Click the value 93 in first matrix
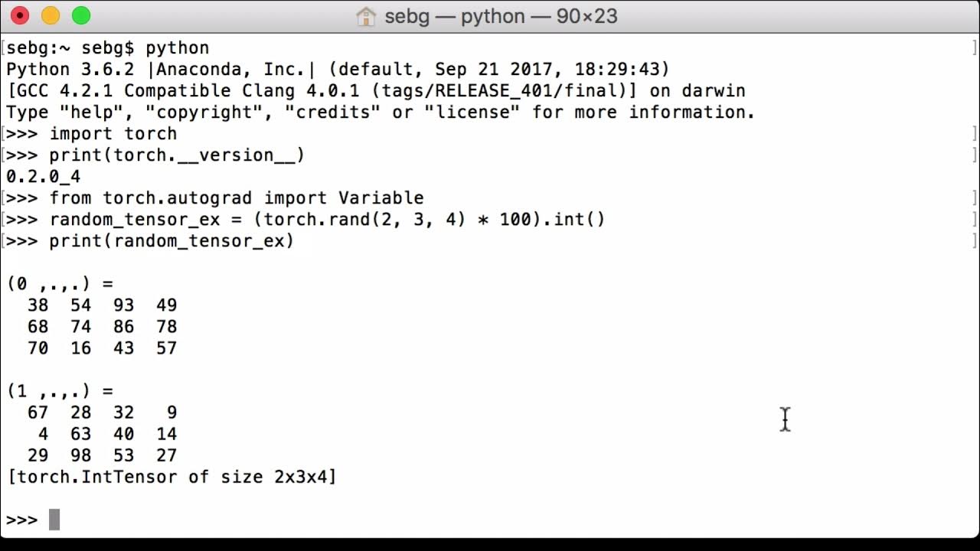980x551 pixels. coord(123,305)
